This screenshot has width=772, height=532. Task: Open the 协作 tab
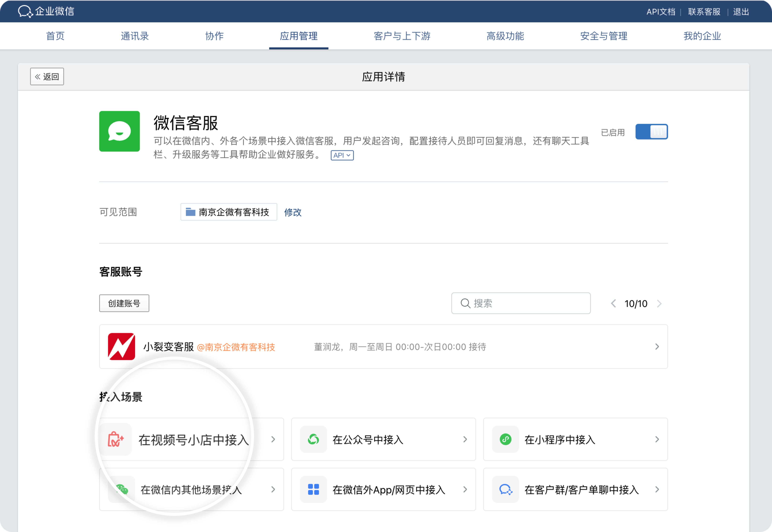pyautogui.click(x=214, y=36)
